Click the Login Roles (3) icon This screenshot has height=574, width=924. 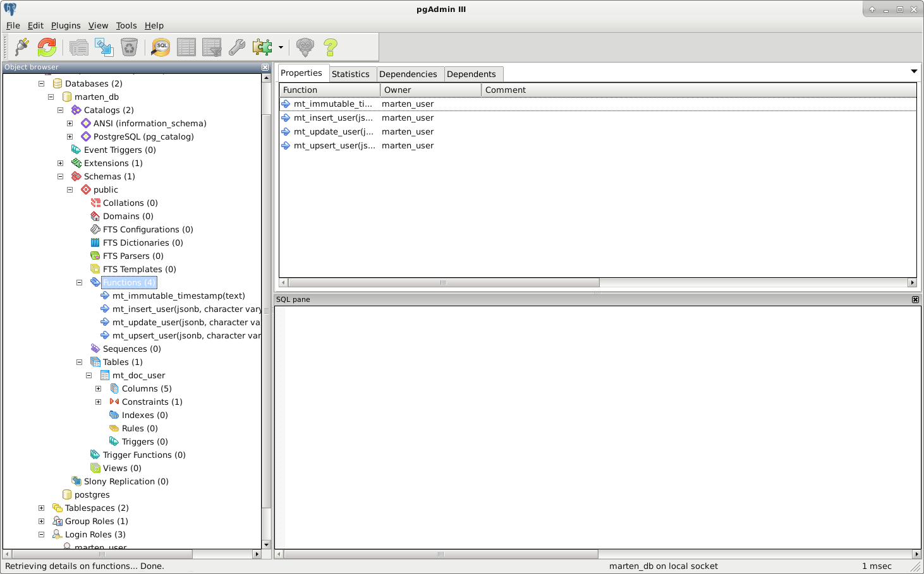(58, 534)
